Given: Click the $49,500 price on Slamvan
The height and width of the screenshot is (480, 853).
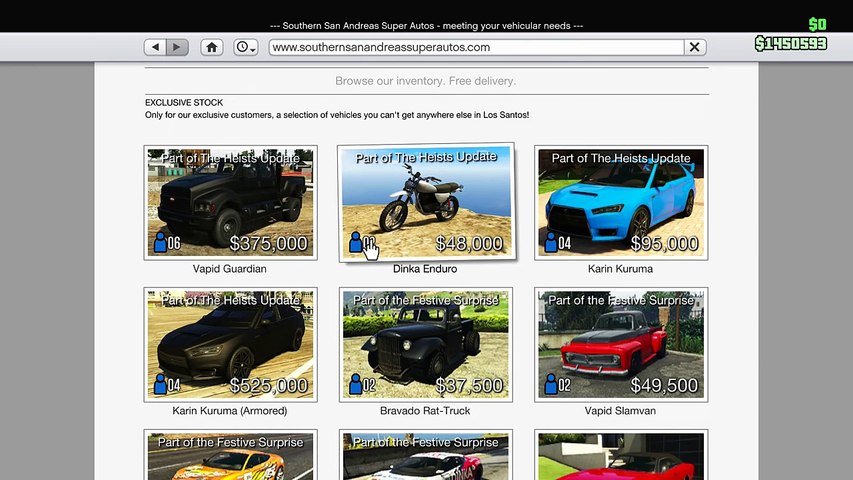Looking at the screenshot, I should click(x=664, y=385).
